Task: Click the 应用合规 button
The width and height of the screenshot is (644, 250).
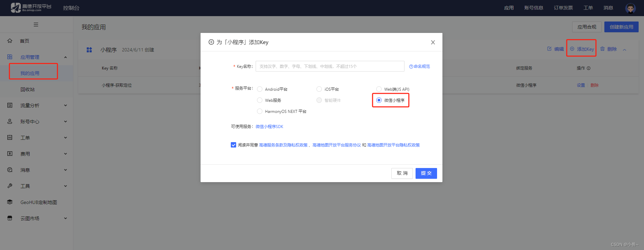Action: (587, 27)
